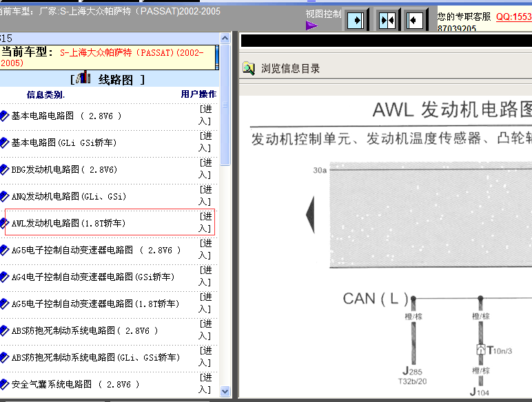Enter 安全气囊系统电路图 via [进入]
Screen dimensions: 532x402
click(x=205, y=383)
